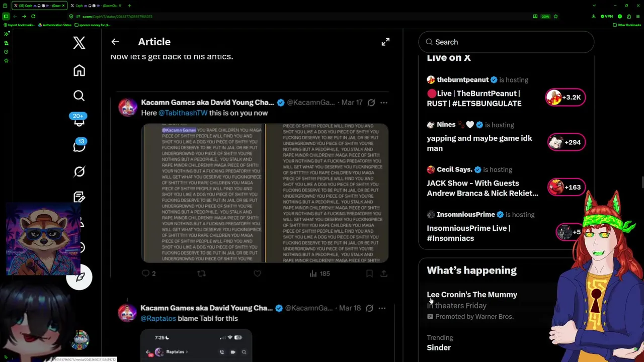Screen dimensions: 644x362
Task: Open the screenshot image in Mar 17 post
Action: [265, 193]
